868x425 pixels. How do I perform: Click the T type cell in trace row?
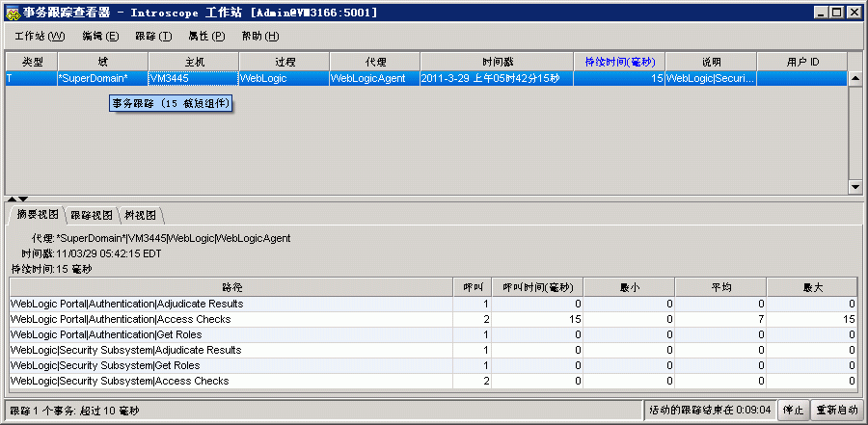(x=32, y=79)
